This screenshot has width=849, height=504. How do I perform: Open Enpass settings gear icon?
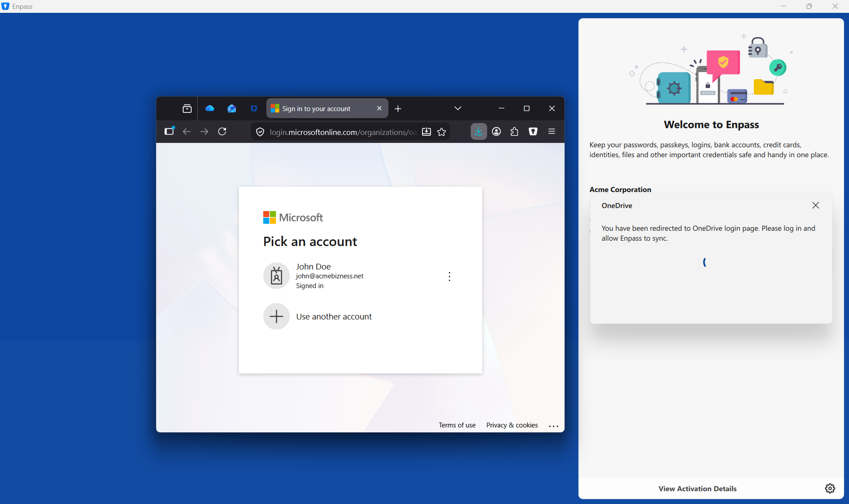(x=830, y=488)
